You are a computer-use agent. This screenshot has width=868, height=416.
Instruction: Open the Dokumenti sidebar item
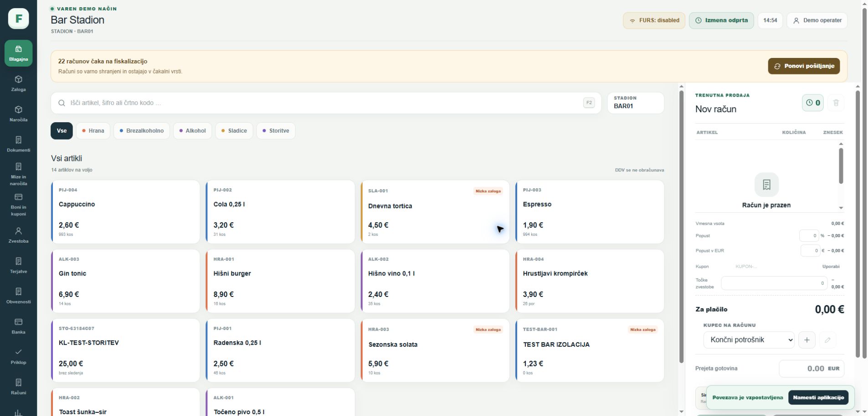click(19, 144)
